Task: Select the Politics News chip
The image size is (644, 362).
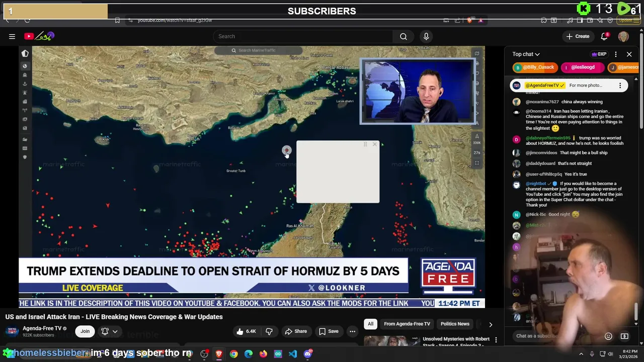Action: pyautogui.click(x=455, y=324)
